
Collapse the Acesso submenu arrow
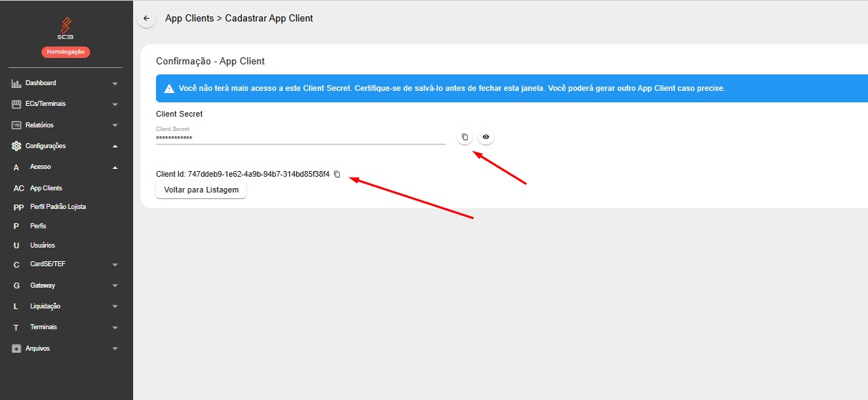115,167
